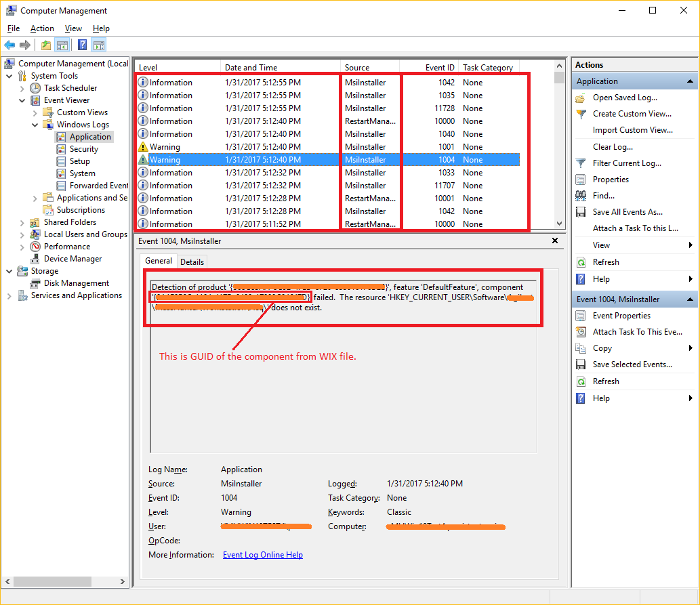This screenshot has height=605, width=700.
Task: Click Clear Log action
Action: click(x=613, y=147)
